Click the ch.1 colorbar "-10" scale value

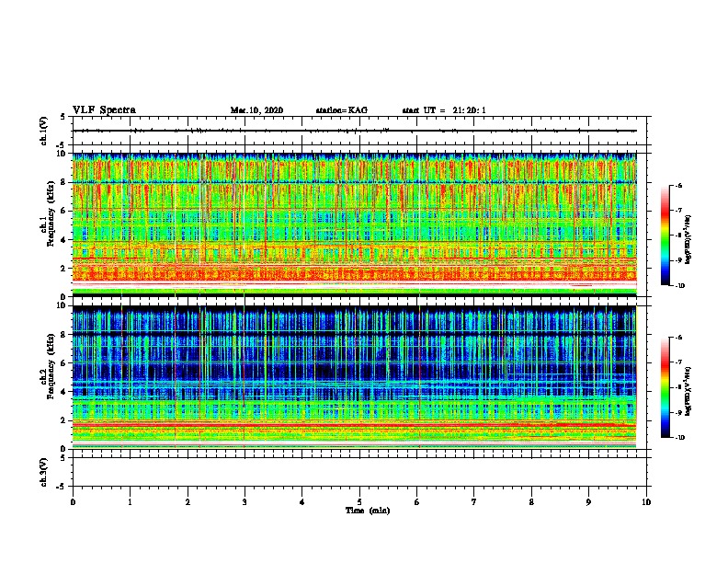(679, 286)
